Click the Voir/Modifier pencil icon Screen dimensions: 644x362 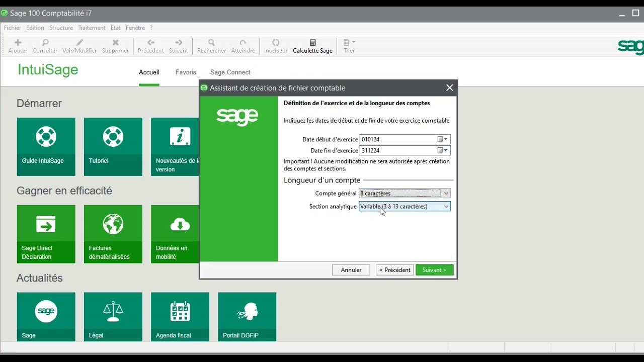coord(79,43)
